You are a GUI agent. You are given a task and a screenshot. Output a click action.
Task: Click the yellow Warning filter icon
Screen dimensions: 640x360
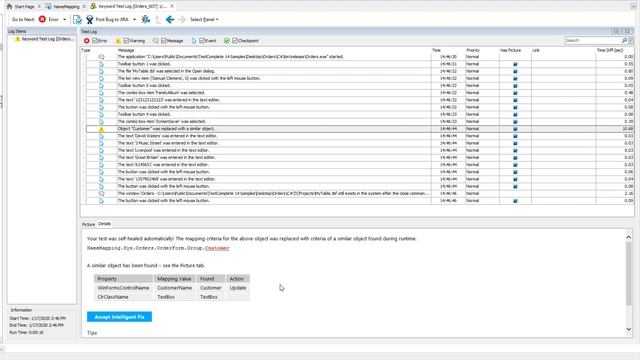point(118,41)
